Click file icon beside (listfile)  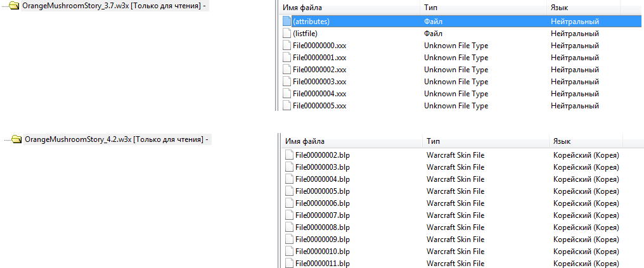(x=287, y=33)
